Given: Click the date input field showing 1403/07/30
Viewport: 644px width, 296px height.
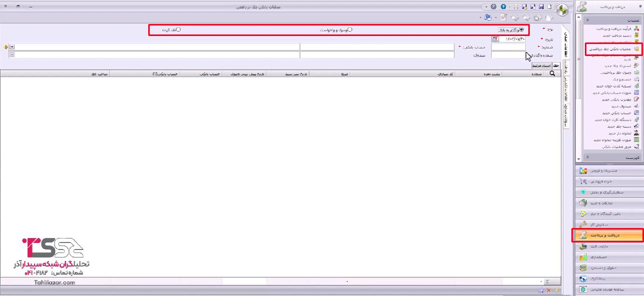Looking at the screenshot, I should [x=512, y=39].
